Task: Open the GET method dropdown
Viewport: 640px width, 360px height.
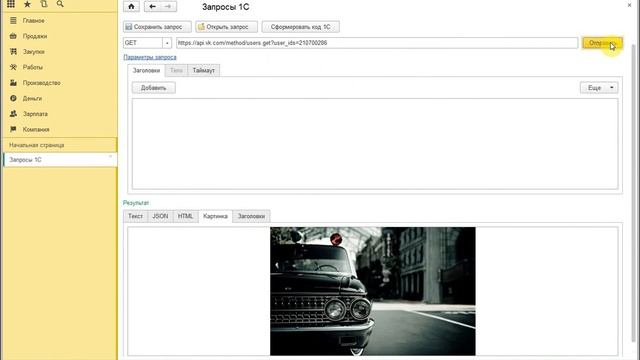Action: click(167, 43)
